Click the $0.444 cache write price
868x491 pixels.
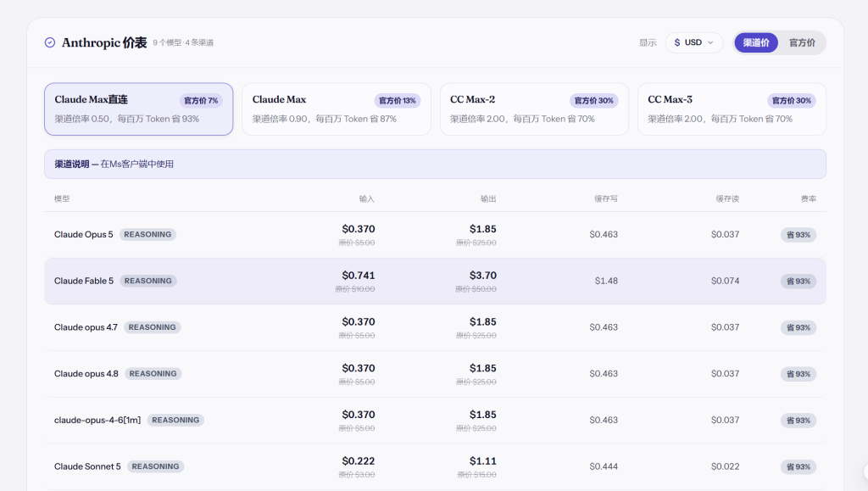coord(604,466)
